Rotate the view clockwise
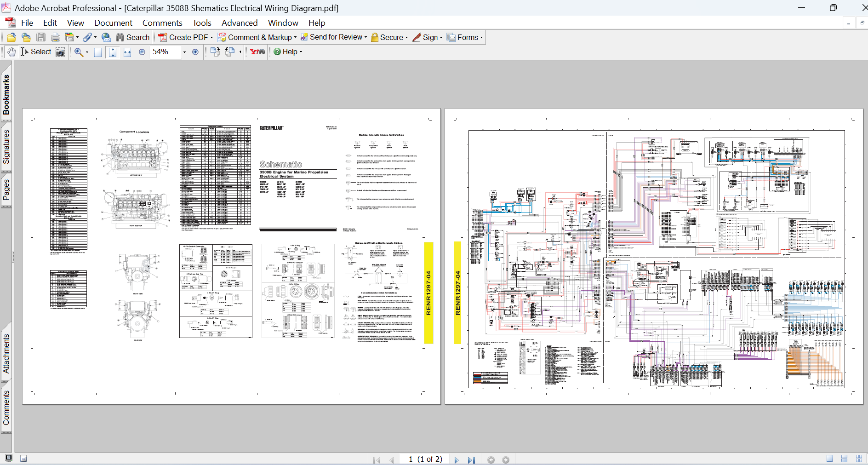The height and width of the screenshot is (465, 868). (x=215, y=52)
